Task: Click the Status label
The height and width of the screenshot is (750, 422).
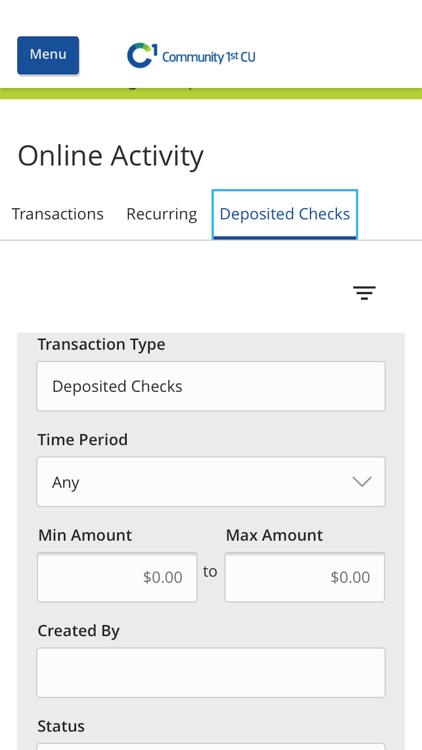Action: (61, 726)
